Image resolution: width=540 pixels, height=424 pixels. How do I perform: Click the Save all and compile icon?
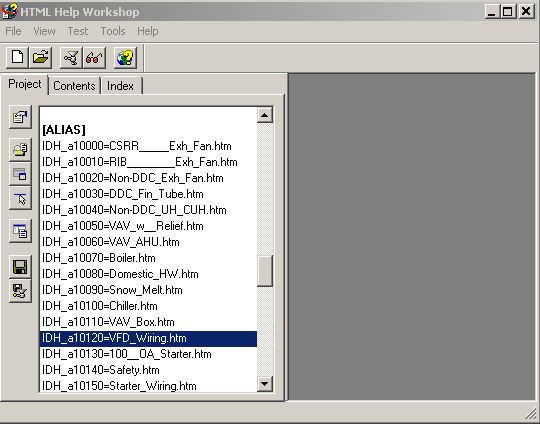coord(20,291)
